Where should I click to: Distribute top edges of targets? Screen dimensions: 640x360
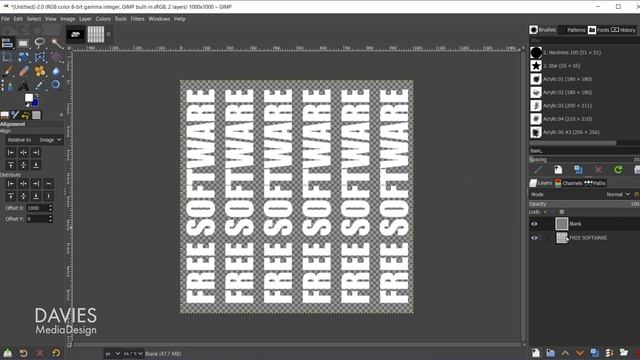click(x=11, y=196)
